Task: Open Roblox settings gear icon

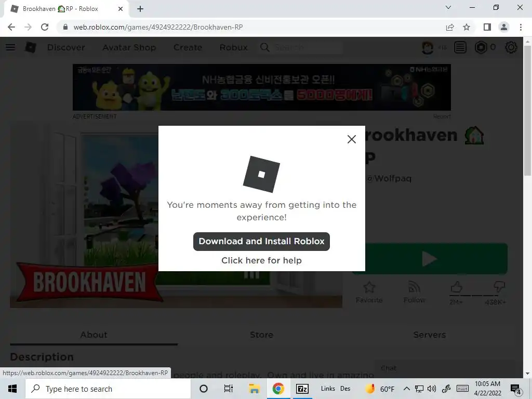Action: [x=511, y=47]
